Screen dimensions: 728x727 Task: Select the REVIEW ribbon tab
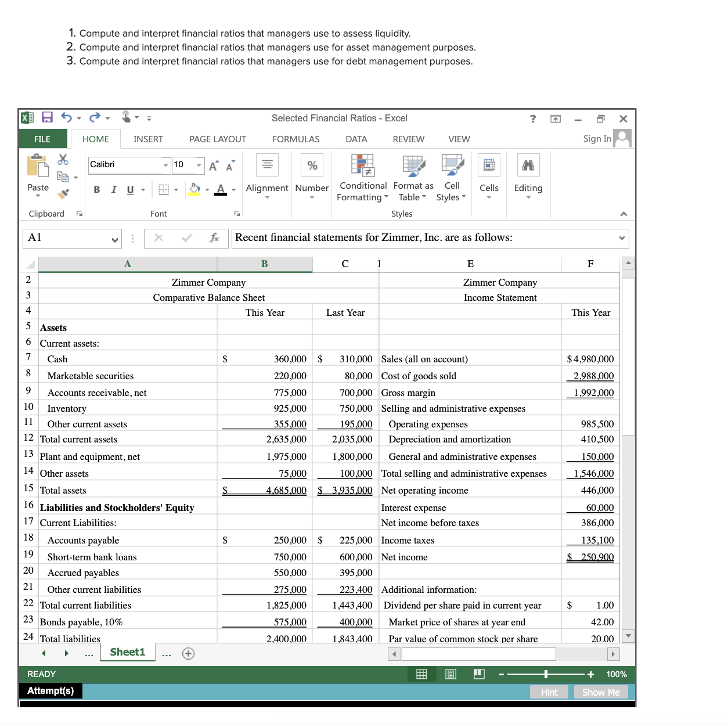[x=409, y=139]
